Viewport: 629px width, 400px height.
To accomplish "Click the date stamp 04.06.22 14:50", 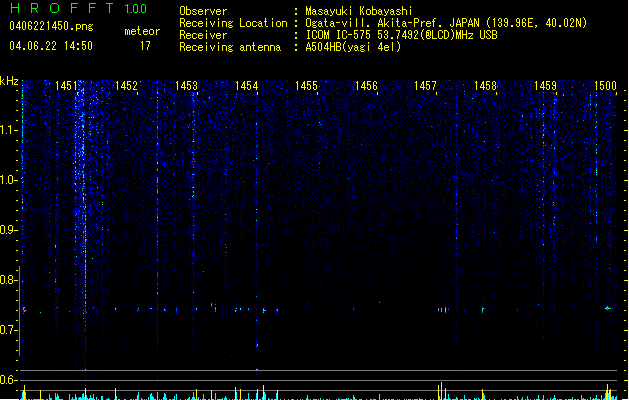I will pos(51,46).
